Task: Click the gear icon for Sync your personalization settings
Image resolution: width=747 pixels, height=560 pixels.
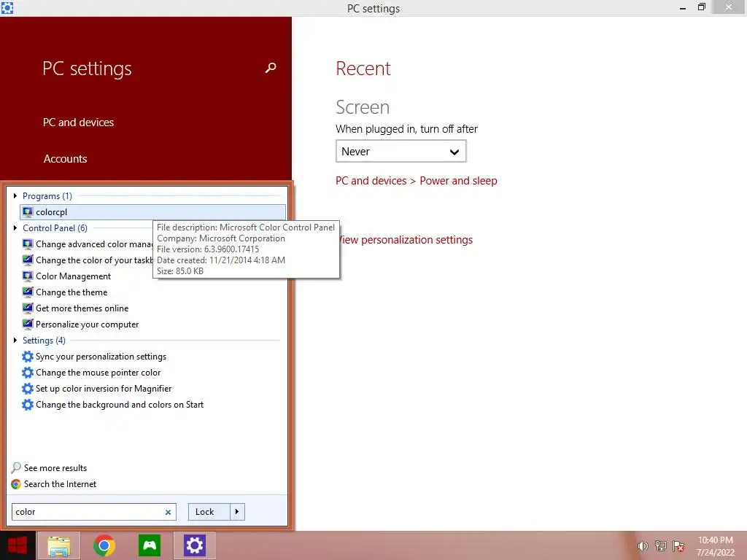Action: (28, 357)
